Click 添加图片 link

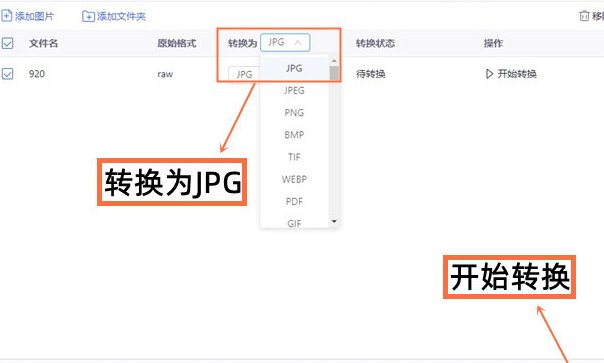pos(34,16)
